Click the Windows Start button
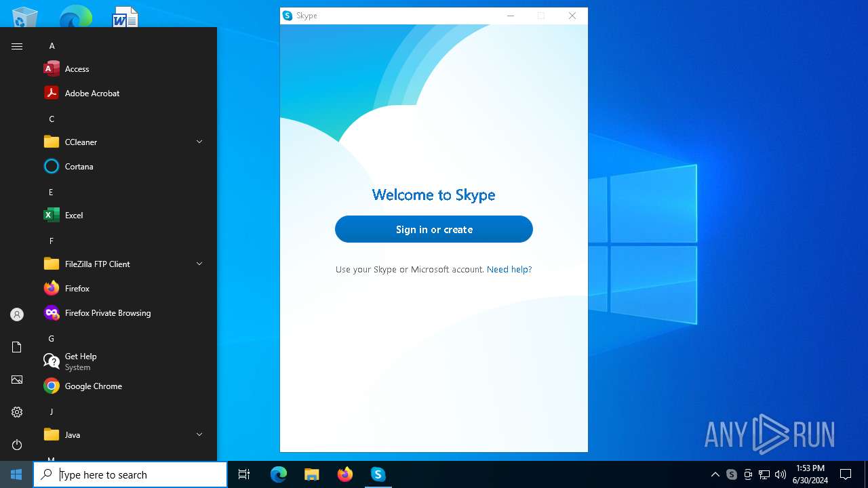The width and height of the screenshot is (868, 488). [x=16, y=474]
